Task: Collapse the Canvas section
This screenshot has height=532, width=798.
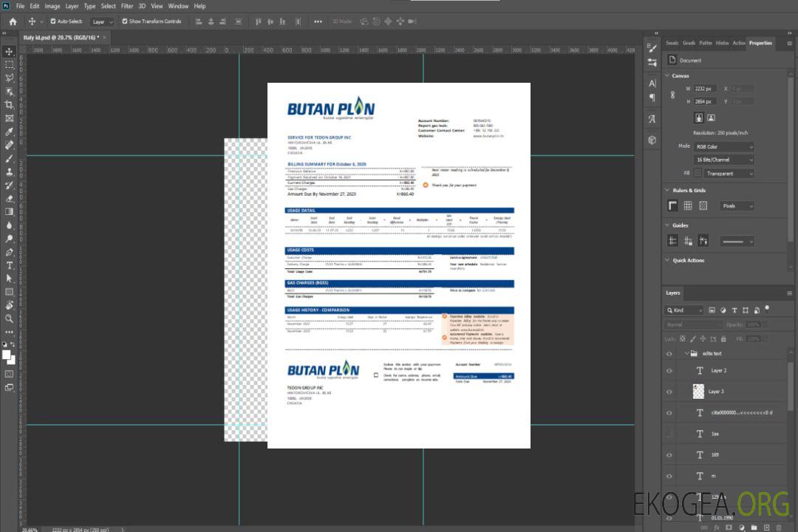Action: [x=667, y=75]
